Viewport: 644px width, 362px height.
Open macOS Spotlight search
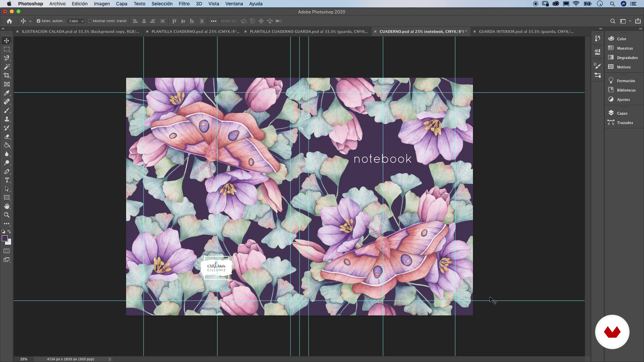[x=612, y=4]
